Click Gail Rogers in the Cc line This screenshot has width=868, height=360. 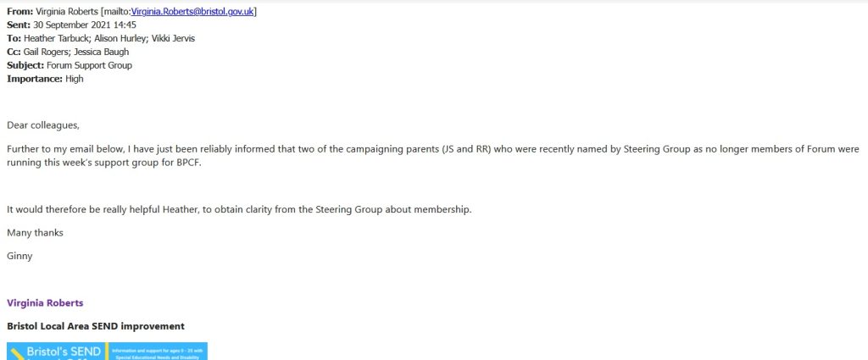click(x=50, y=52)
